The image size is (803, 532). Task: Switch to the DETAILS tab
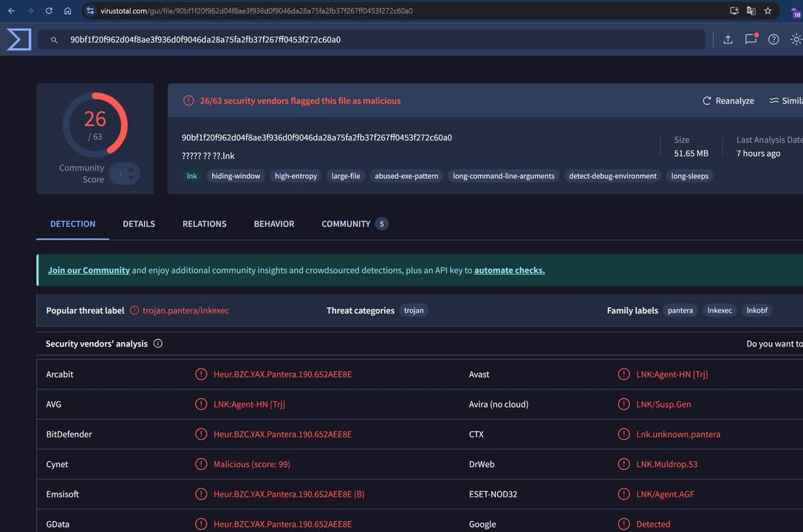(x=139, y=224)
